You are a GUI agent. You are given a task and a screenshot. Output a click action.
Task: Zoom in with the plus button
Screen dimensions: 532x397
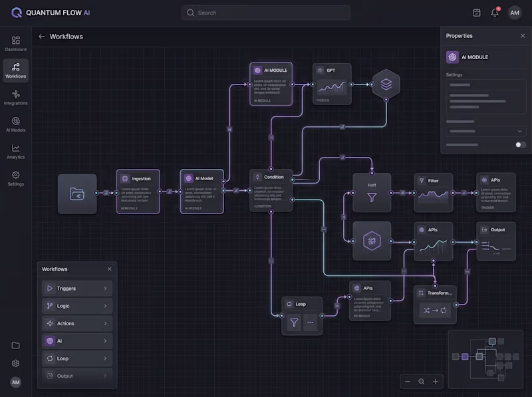pyautogui.click(x=436, y=382)
